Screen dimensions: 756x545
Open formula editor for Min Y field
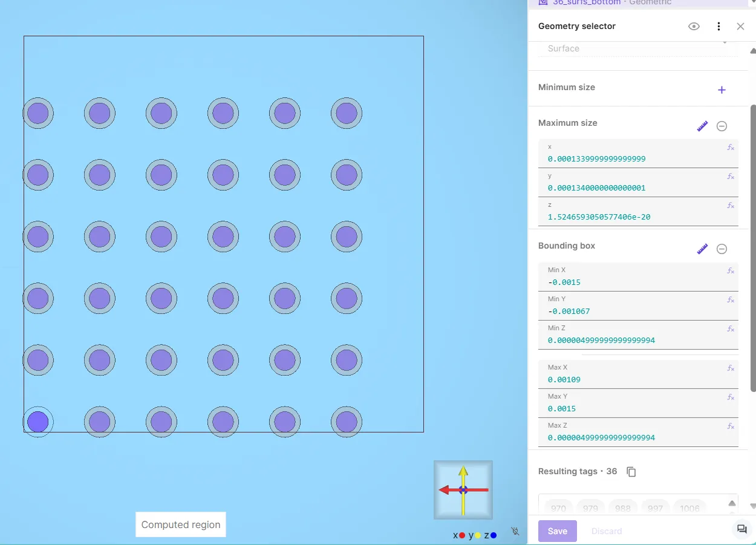(x=731, y=300)
